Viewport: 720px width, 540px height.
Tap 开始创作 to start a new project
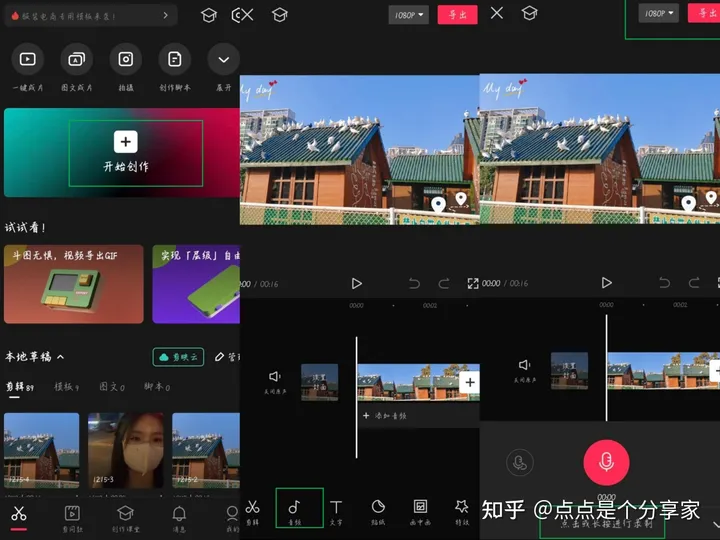[x=126, y=153]
